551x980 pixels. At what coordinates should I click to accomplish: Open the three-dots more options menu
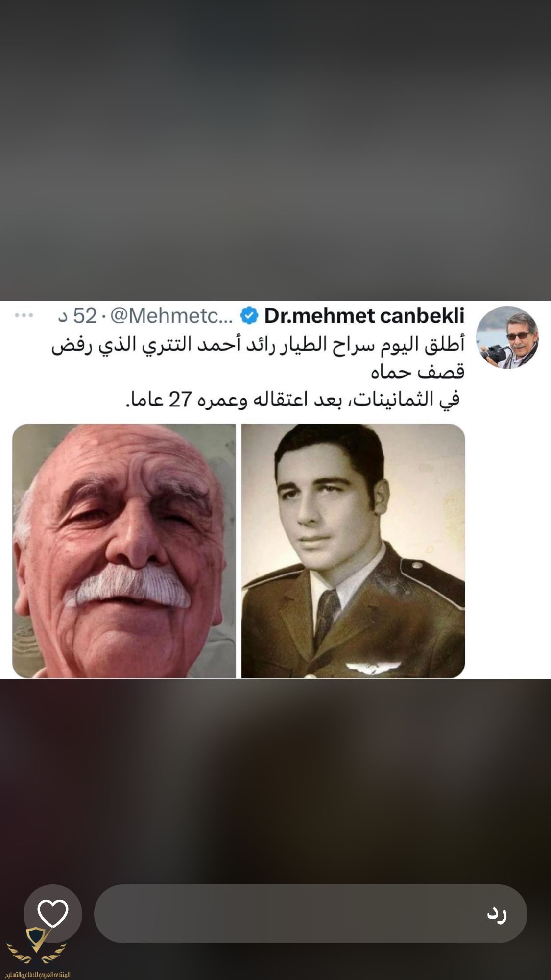pos(24,316)
